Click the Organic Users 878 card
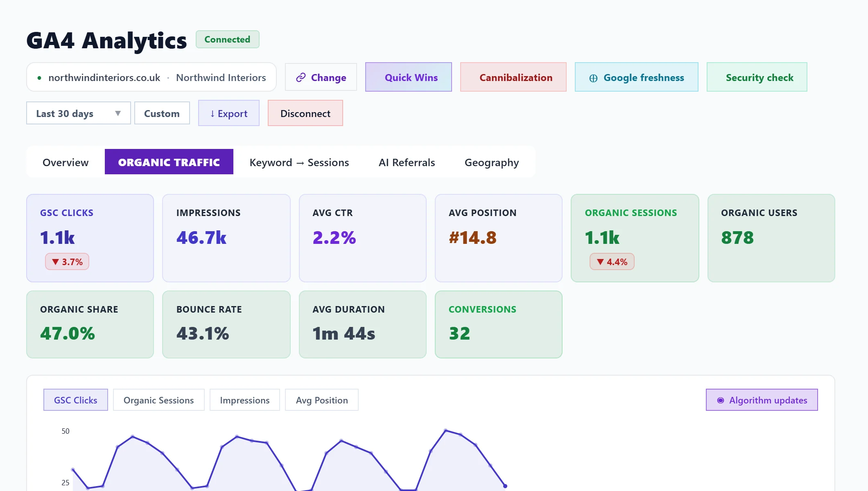This screenshot has height=491, width=868. (x=771, y=238)
